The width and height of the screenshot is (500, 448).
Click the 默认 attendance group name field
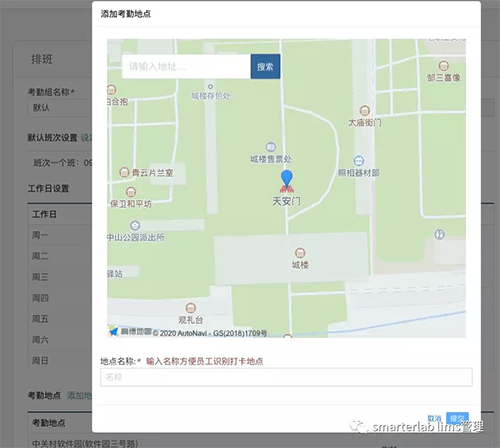tap(60, 108)
